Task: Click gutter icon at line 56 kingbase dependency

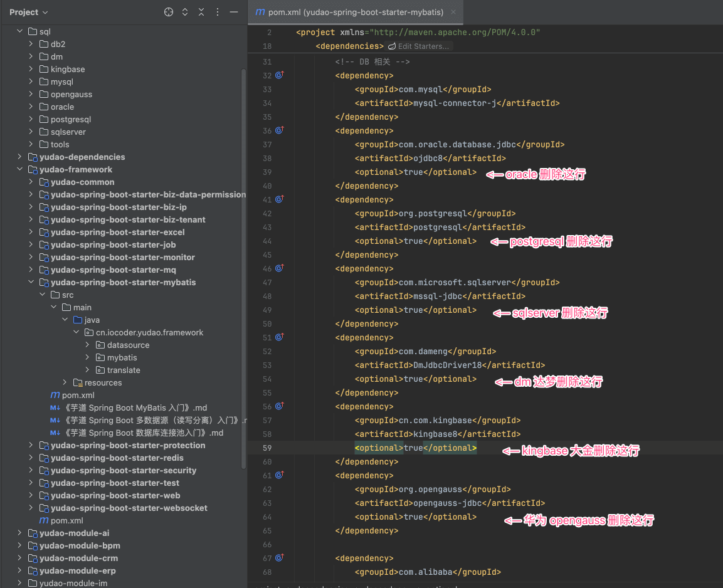Action: point(280,406)
